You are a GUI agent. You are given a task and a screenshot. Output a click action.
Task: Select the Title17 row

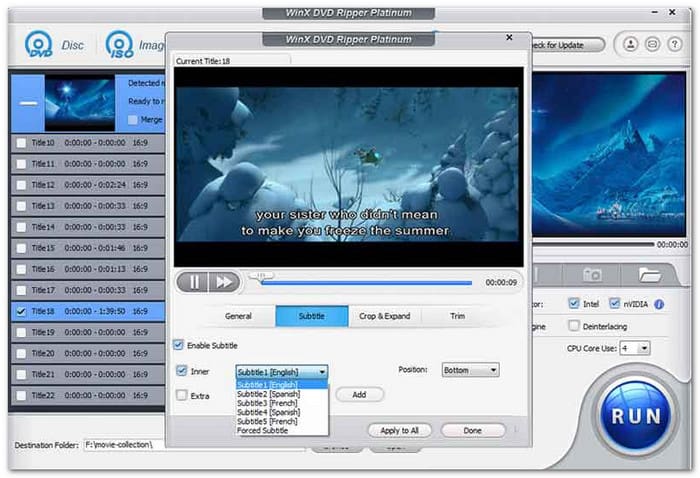88,290
